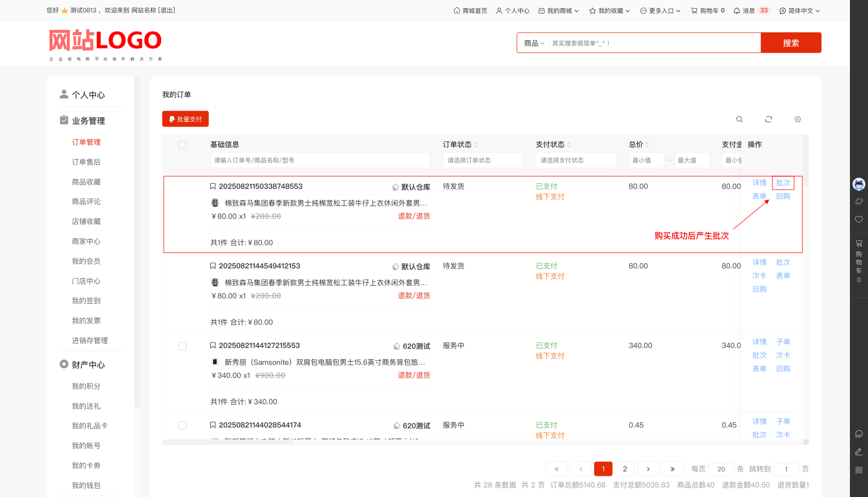
Task: Click the heart favorites icon in sidebar
Action: [x=859, y=220]
